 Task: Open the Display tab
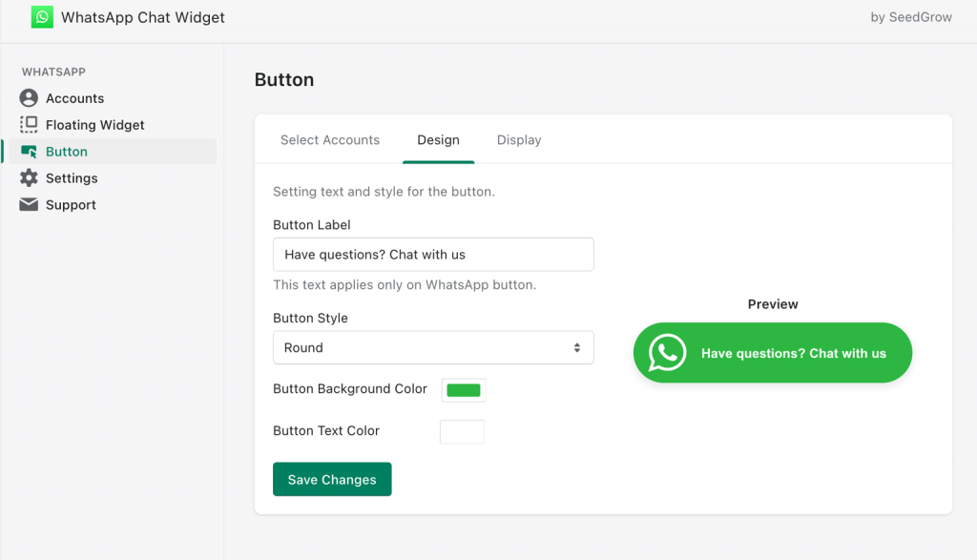click(x=518, y=139)
